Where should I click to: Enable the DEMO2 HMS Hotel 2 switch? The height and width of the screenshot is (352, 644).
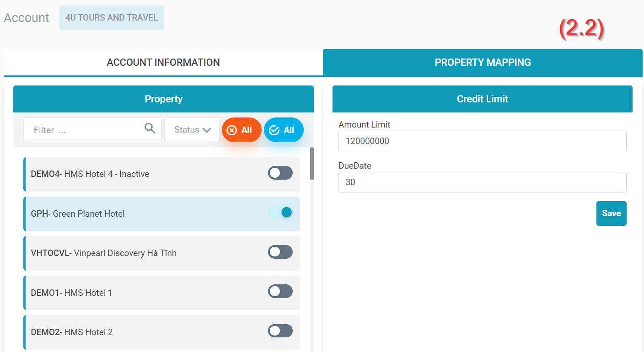[x=280, y=331]
